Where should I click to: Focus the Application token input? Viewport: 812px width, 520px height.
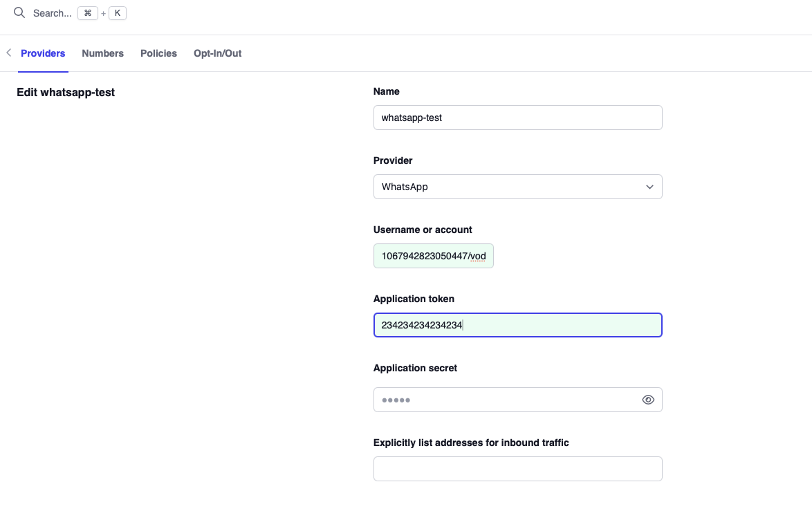coord(517,325)
